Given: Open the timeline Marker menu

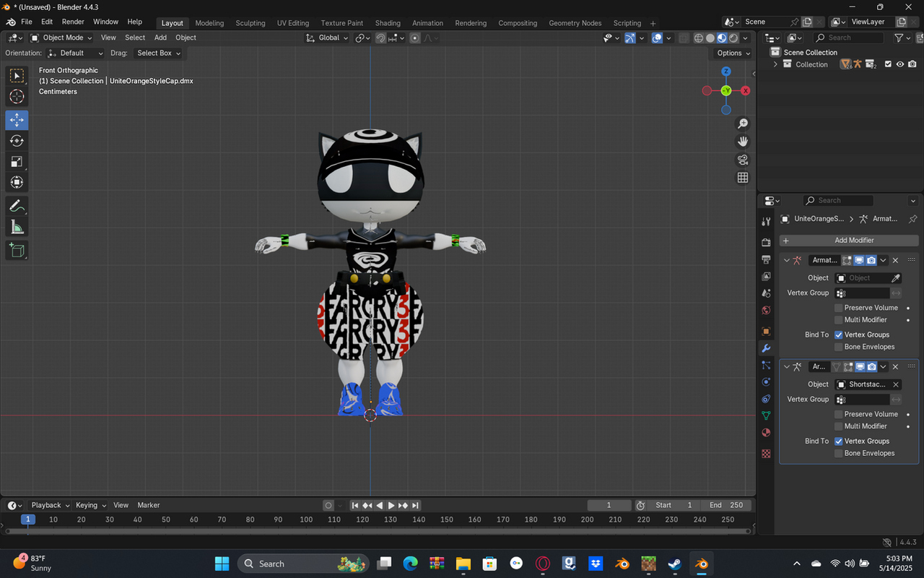Looking at the screenshot, I should [149, 505].
